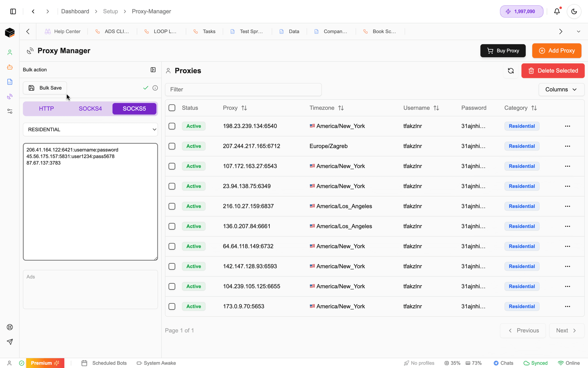Click the Delete Selected button
Screen dimensions: 588x368
[x=553, y=71]
